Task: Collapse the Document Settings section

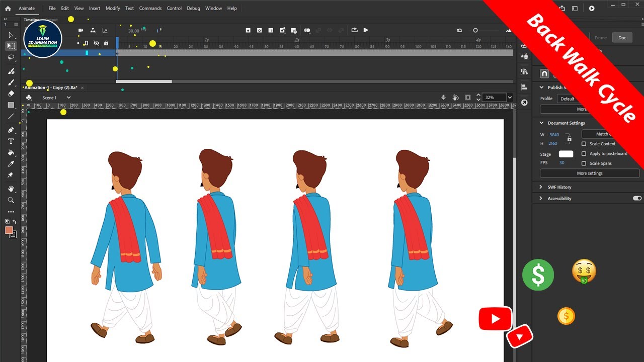Action: click(542, 123)
